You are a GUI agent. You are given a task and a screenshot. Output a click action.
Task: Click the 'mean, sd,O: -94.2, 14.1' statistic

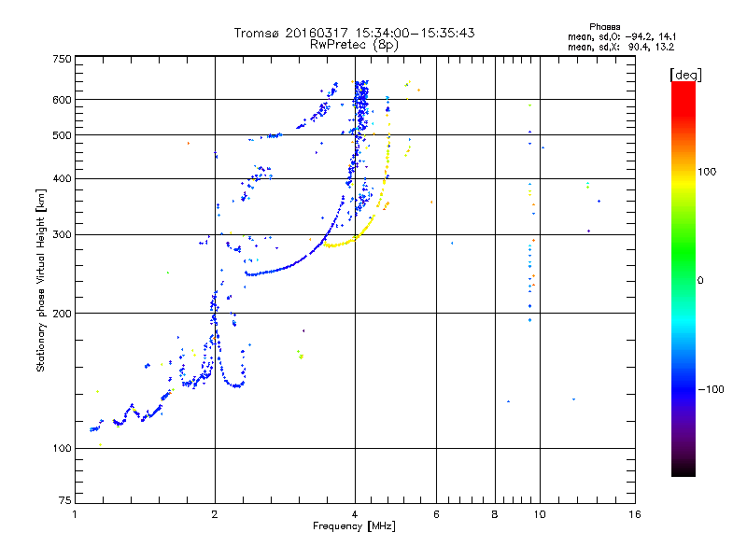(x=622, y=36)
